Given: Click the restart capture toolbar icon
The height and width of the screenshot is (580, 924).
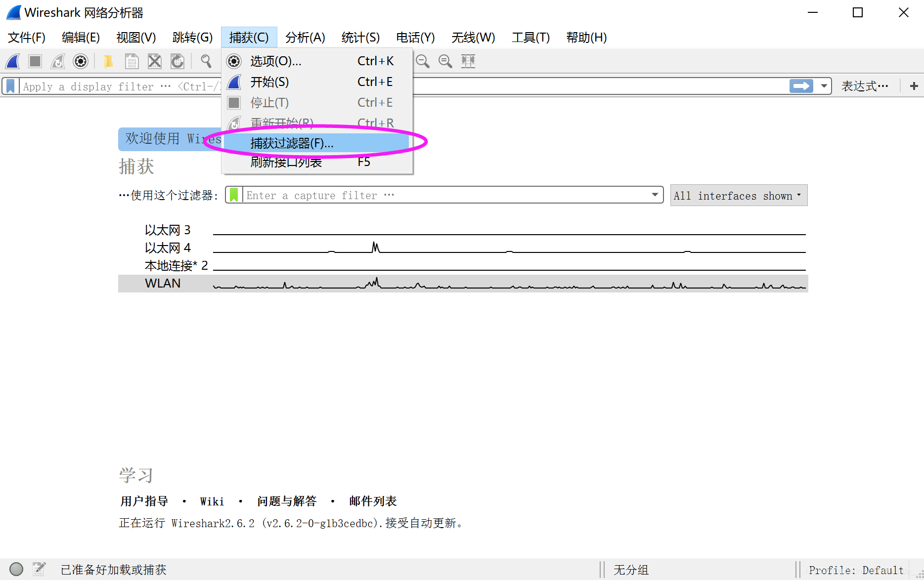Looking at the screenshot, I should pos(58,61).
